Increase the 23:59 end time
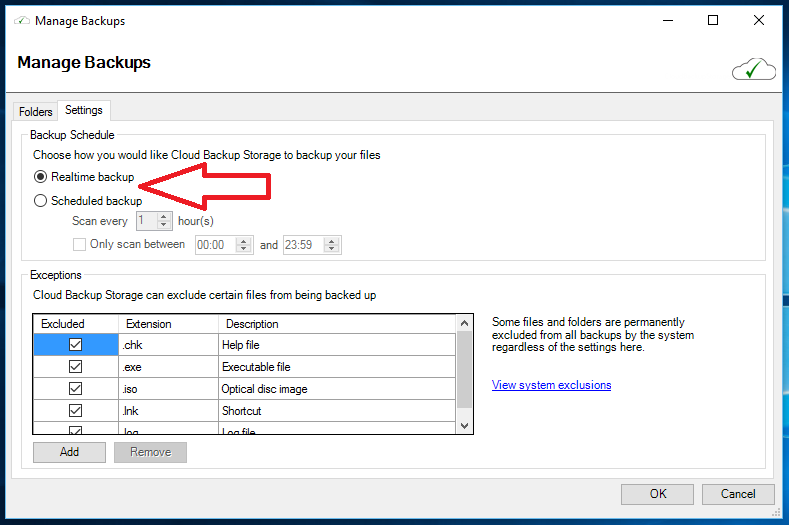Image resolution: width=789 pixels, height=525 pixels. (x=332, y=241)
